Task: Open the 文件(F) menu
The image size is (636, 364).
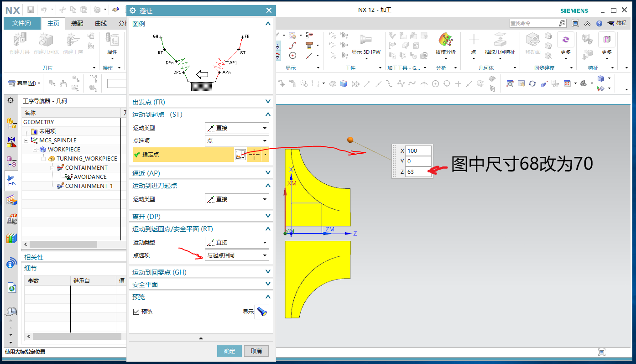Action: [x=22, y=23]
